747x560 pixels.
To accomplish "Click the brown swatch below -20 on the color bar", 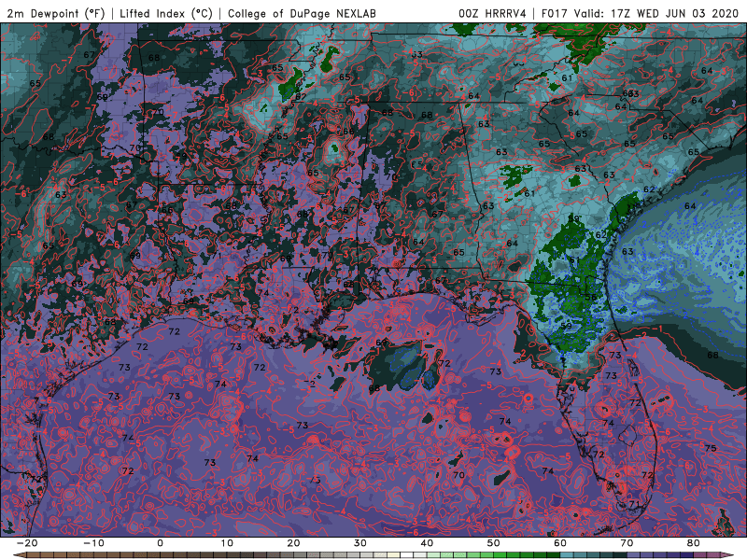I will tap(34, 555).
